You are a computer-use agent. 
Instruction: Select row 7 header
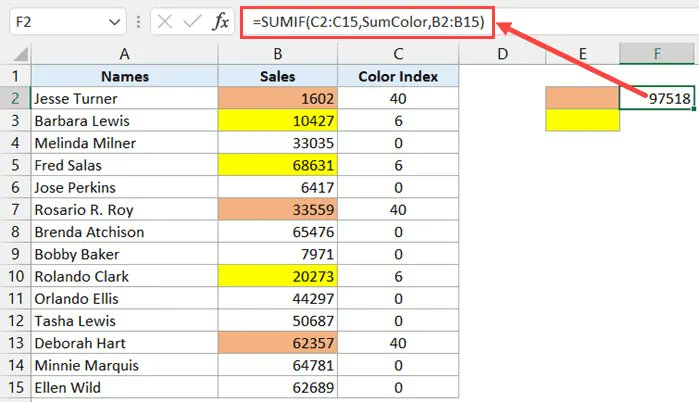16,209
